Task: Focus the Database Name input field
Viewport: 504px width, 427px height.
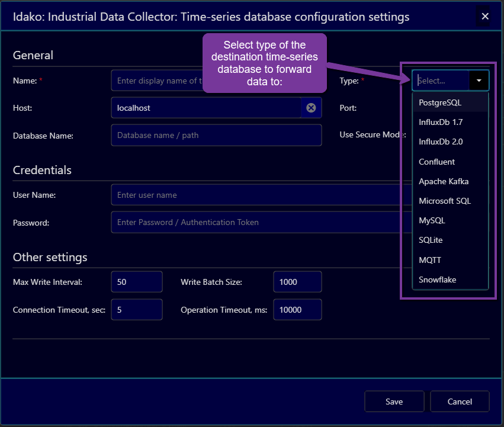Action: click(216, 135)
